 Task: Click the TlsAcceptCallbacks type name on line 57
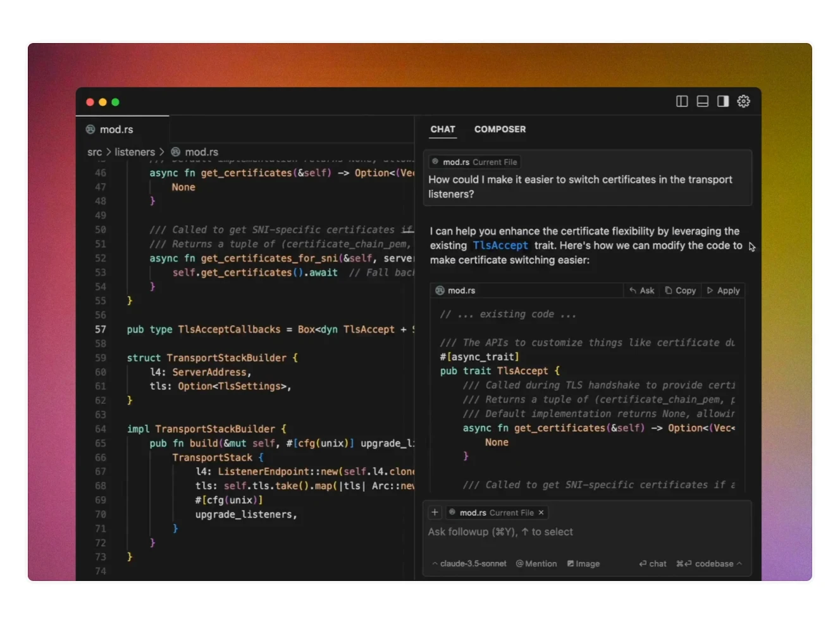(x=229, y=329)
